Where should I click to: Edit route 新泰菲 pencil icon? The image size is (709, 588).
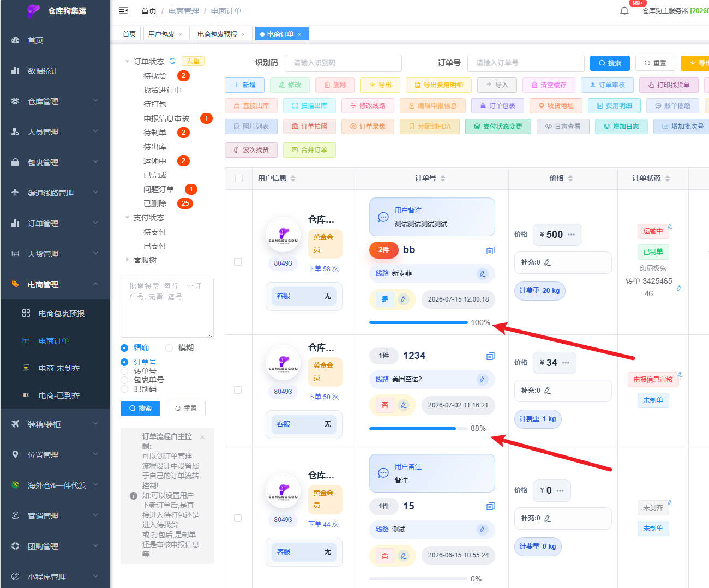482,274
